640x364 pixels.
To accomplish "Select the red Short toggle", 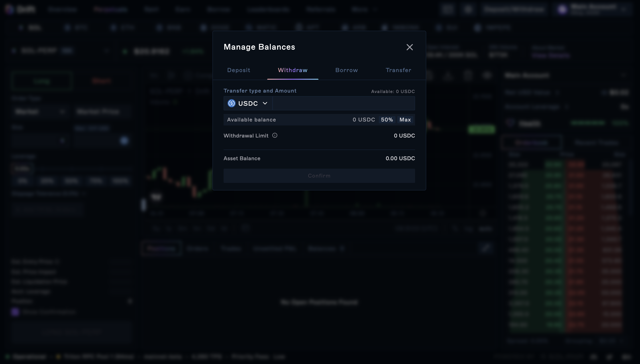I will pyautogui.click(x=101, y=81).
